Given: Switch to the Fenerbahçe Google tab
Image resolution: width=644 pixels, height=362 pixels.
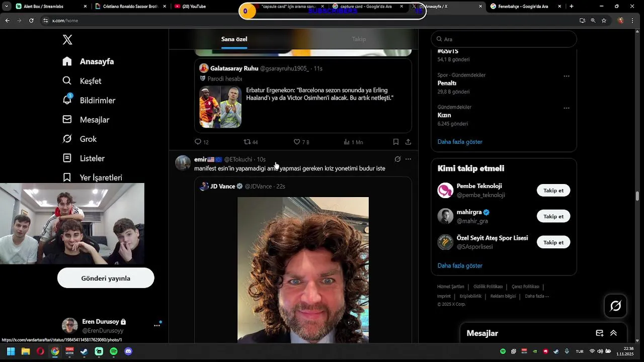Looking at the screenshot, I should [526, 7].
